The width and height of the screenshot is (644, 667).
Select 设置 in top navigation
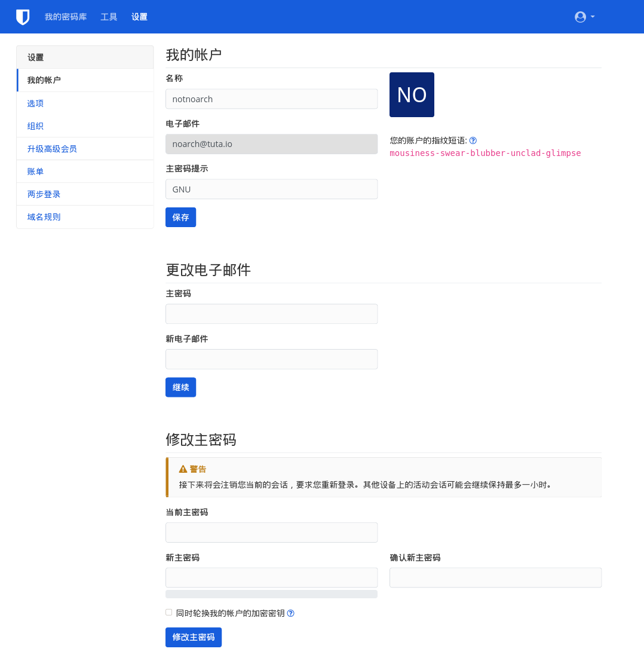pos(139,17)
